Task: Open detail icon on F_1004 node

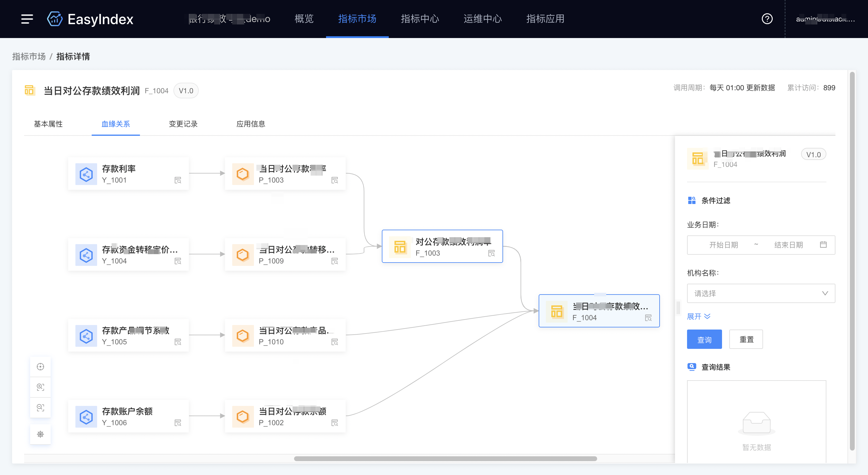Action: (x=648, y=318)
